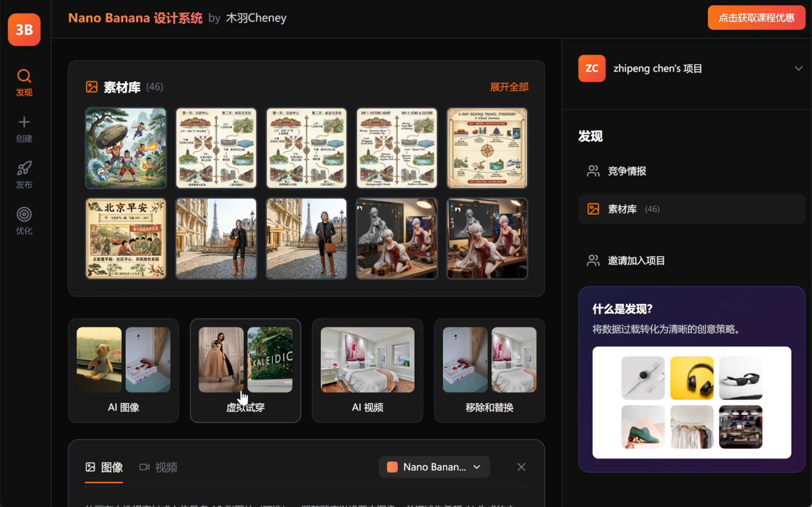Open the 发布 rocket icon
This screenshot has height=507, width=812.
[x=24, y=168]
